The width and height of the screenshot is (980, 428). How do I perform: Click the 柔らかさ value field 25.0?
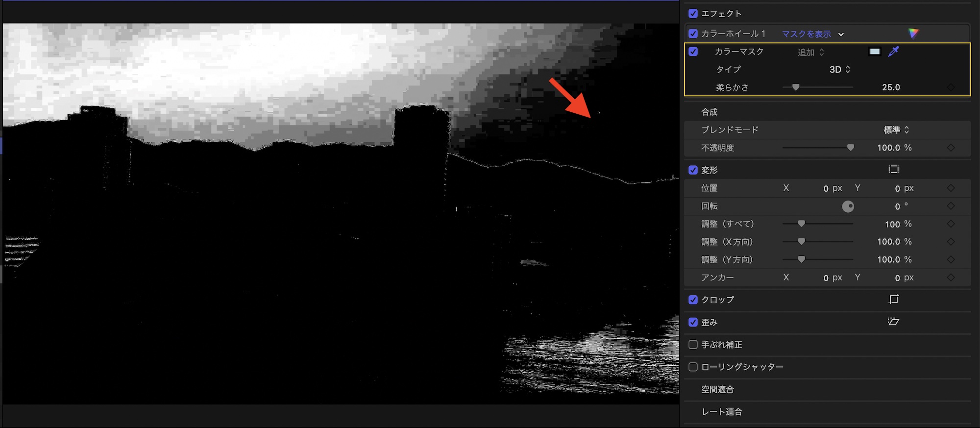click(891, 87)
